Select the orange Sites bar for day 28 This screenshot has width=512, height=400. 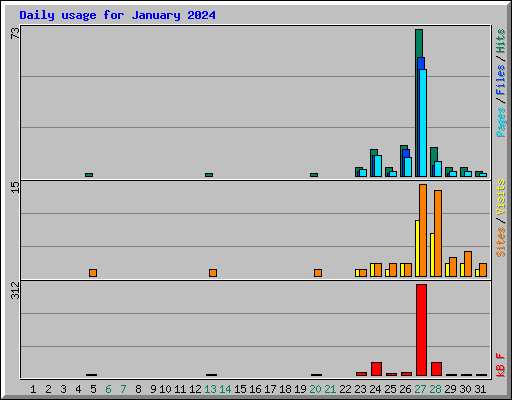438,233
